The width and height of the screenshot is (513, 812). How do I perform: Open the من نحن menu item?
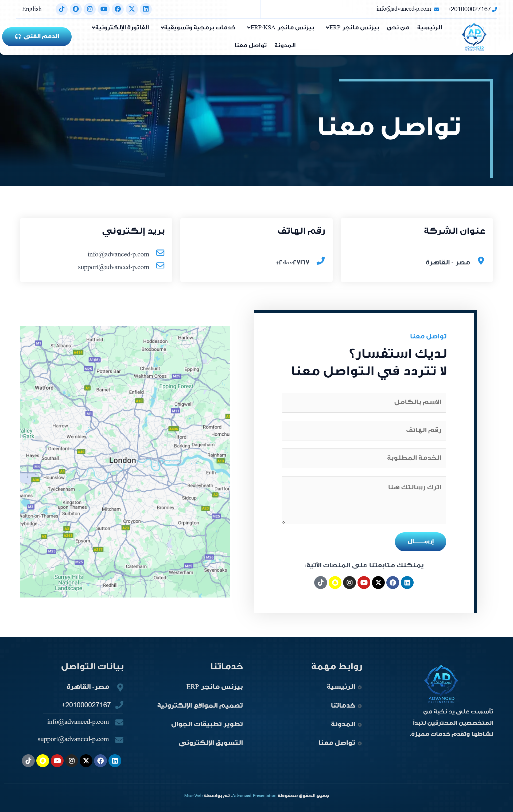[398, 28]
